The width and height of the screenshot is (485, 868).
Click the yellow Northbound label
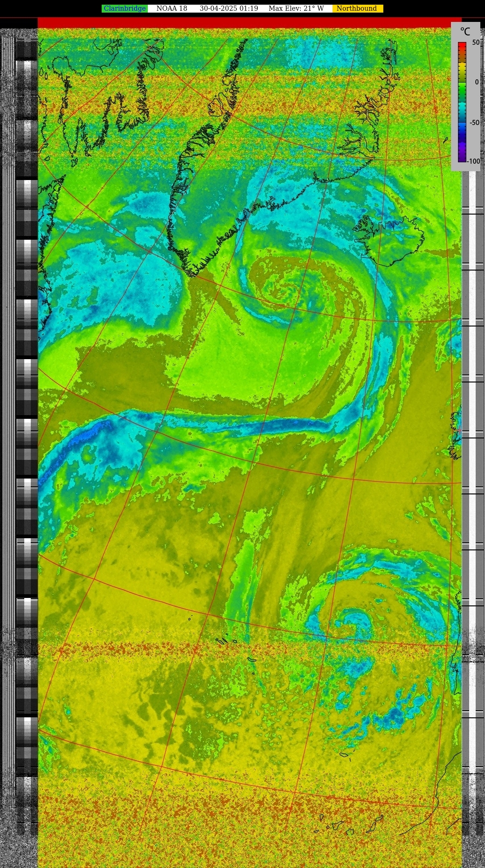[357, 8]
